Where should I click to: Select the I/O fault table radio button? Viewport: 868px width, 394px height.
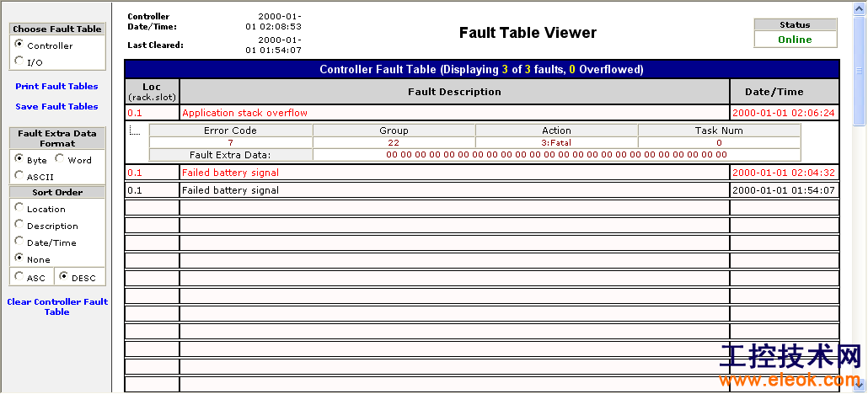tap(19, 61)
